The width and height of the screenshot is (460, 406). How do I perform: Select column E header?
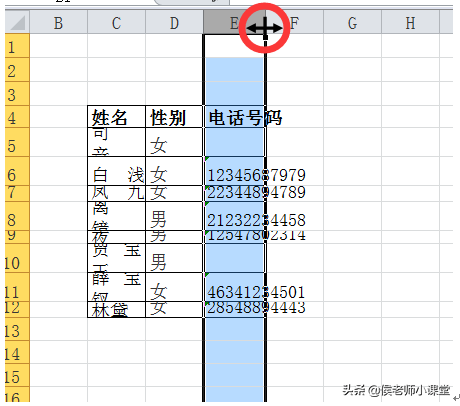[x=234, y=23]
